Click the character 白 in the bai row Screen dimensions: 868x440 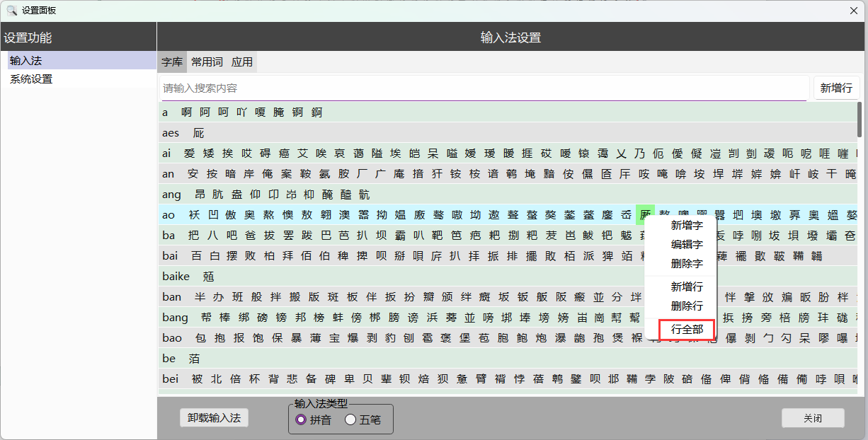click(215, 256)
